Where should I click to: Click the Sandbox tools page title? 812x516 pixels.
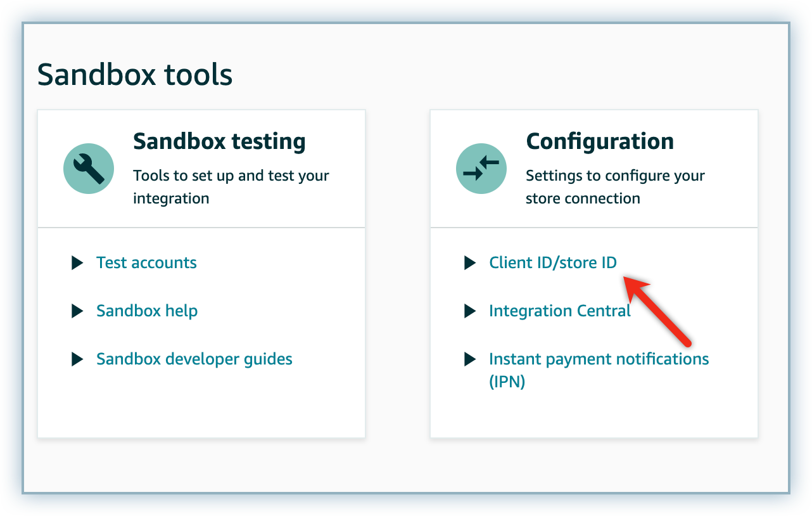135,75
